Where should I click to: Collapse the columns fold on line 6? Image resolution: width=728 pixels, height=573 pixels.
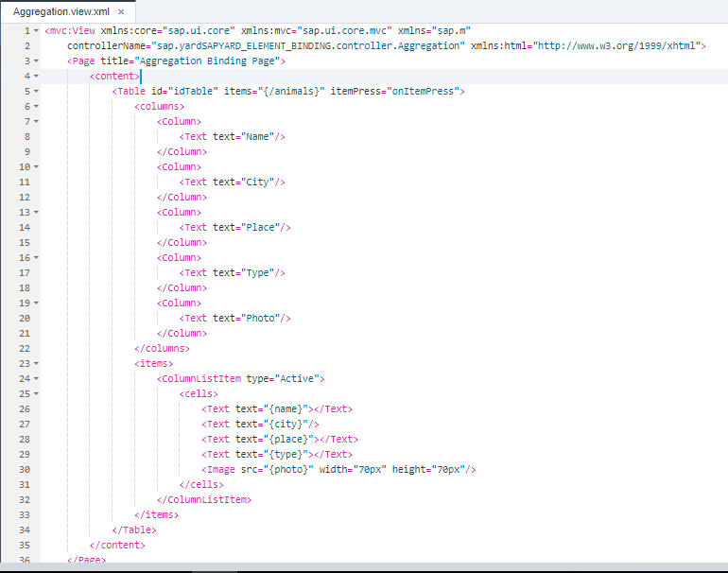tap(36, 107)
